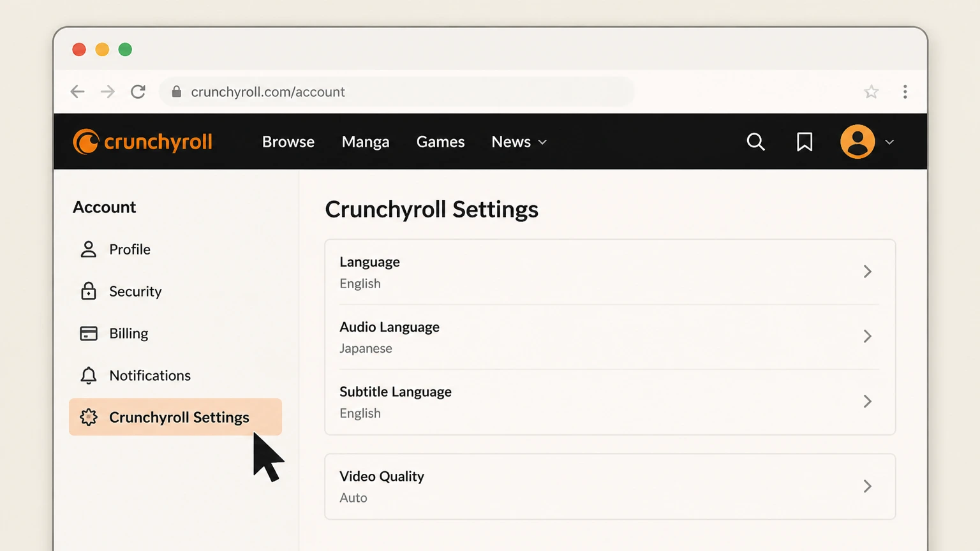Click the Account sidebar heading
This screenshot has height=551, width=980.
[x=104, y=207]
